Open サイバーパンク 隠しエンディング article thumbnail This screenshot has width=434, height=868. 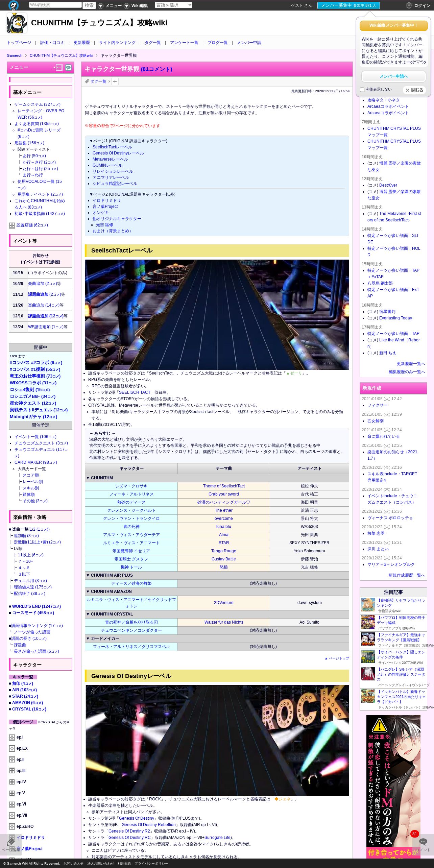(368, 657)
